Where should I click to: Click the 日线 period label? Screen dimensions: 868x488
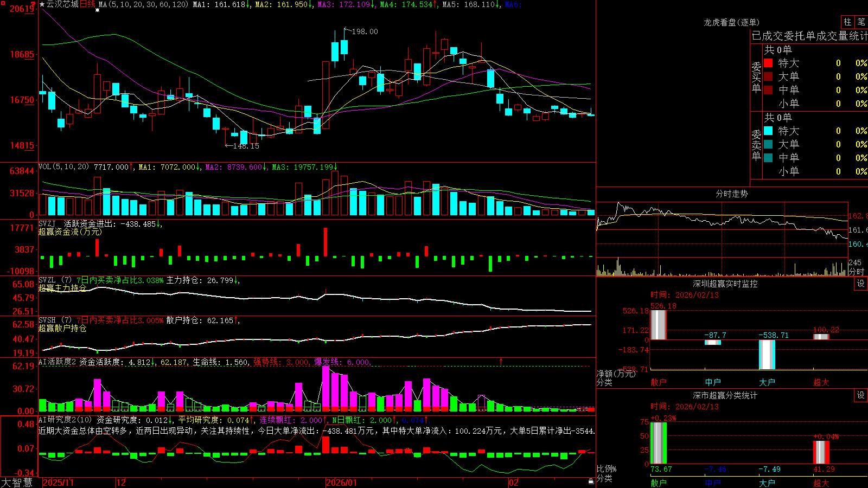[87, 4]
